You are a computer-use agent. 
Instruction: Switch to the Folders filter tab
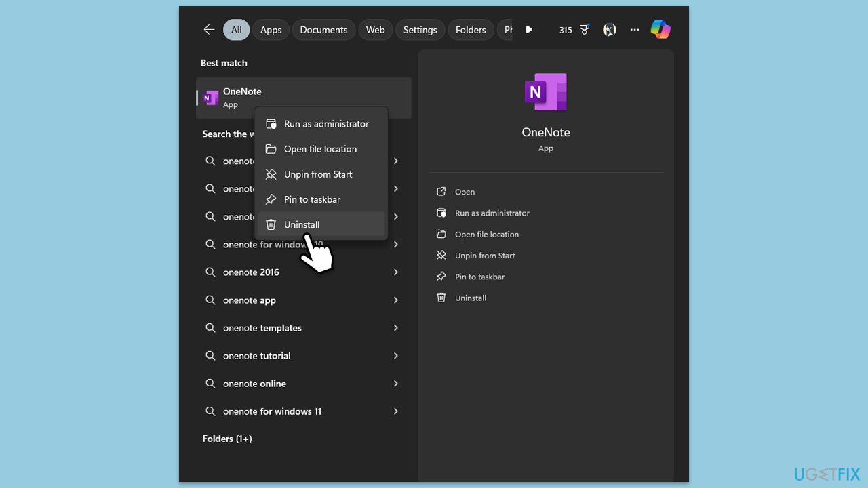pos(471,30)
